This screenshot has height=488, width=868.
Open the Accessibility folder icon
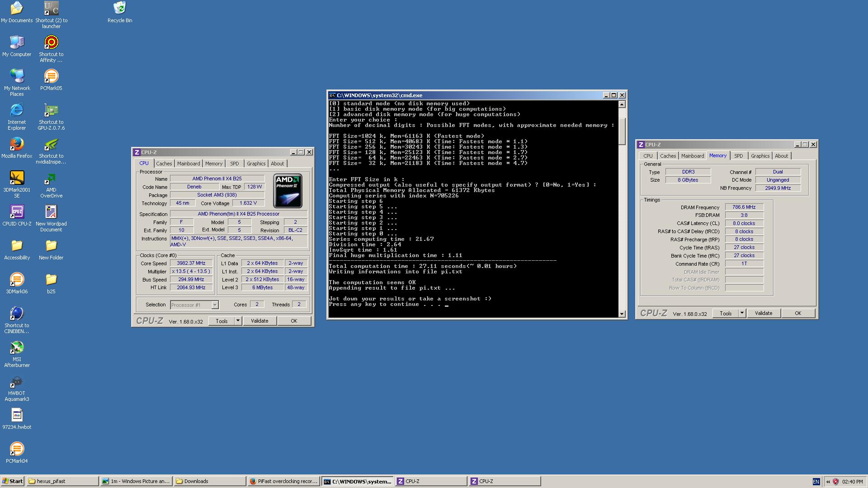point(17,249)
